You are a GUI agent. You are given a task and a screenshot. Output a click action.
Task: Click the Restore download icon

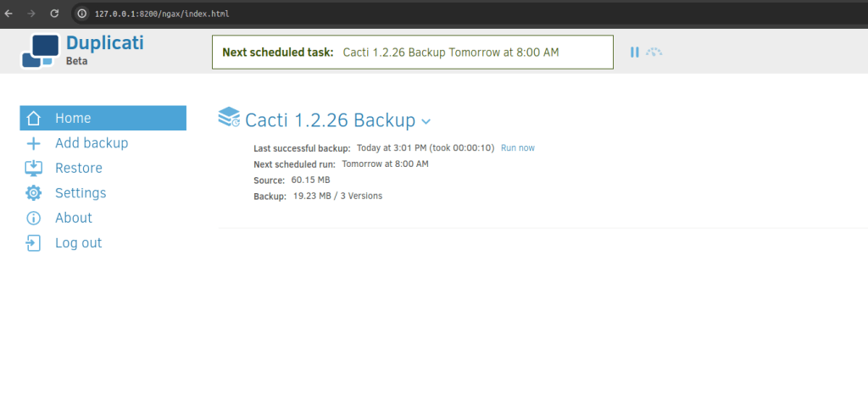click(x=34, y=168)
